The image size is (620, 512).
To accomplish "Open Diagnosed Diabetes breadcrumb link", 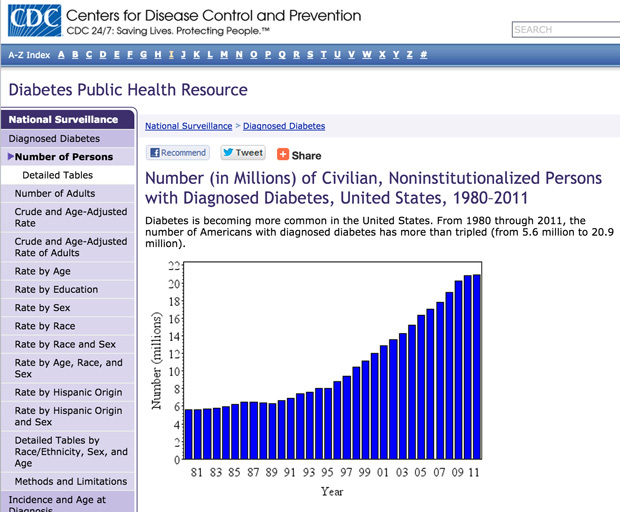I will [284, 126].
